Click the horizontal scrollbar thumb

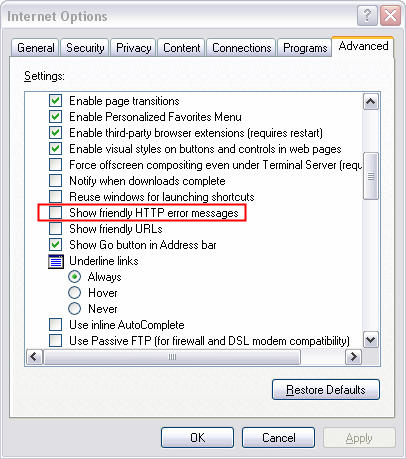172,357
